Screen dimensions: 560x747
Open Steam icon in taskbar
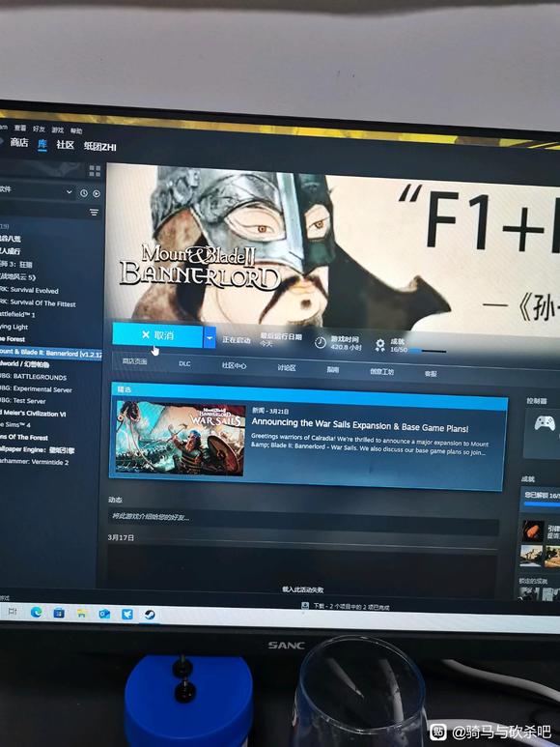[150, 615]
